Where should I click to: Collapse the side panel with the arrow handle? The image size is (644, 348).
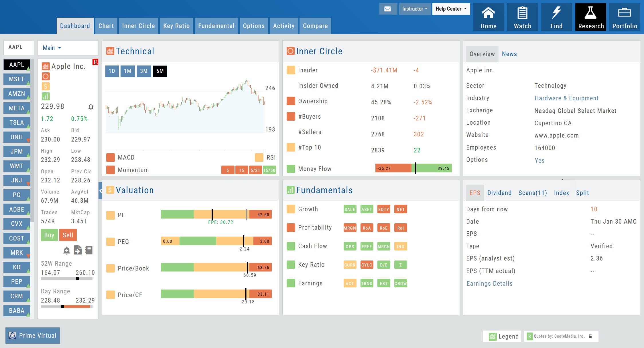(x=100, y=191)
